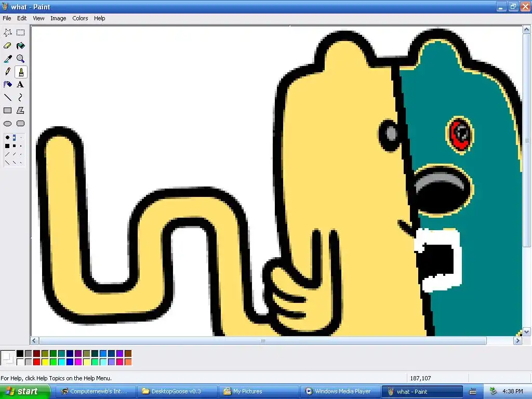The height and width of the screenshot is (399, 532).
Task: Choose the large round brush shape
Action: 7,137
